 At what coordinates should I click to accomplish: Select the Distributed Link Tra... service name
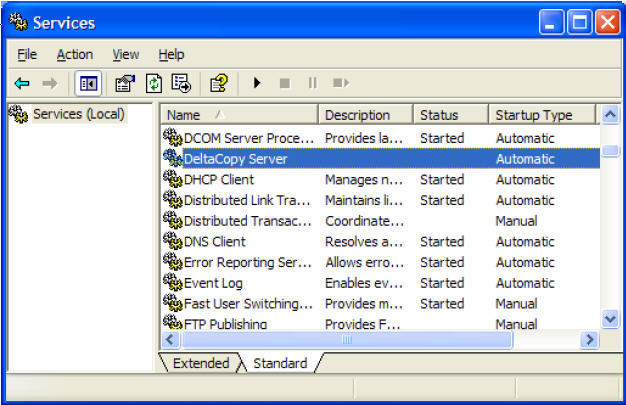click(247, 201)
